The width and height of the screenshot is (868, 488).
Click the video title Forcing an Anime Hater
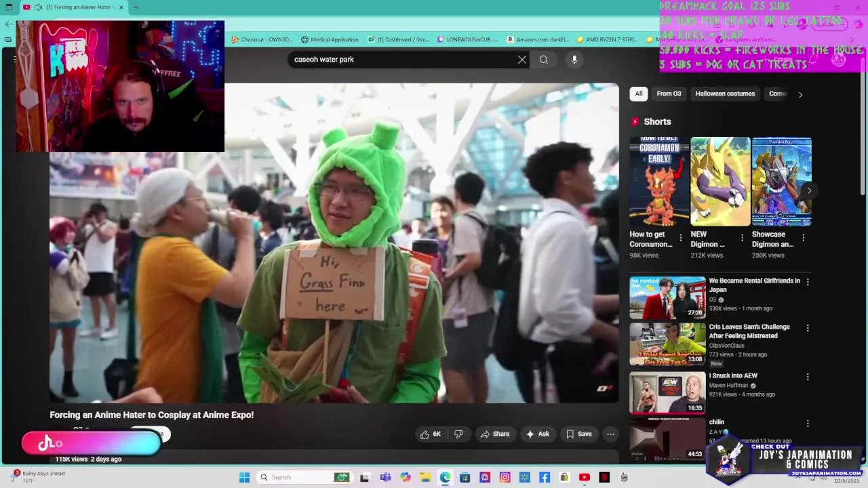tap(152, 415)
